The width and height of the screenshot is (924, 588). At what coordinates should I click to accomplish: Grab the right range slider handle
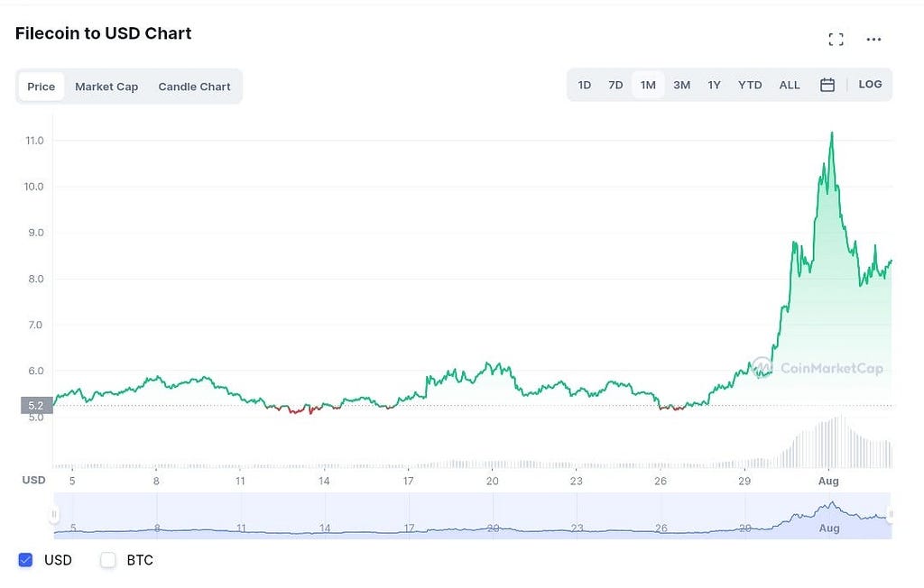pyautogui.click(x=891, y=514)
